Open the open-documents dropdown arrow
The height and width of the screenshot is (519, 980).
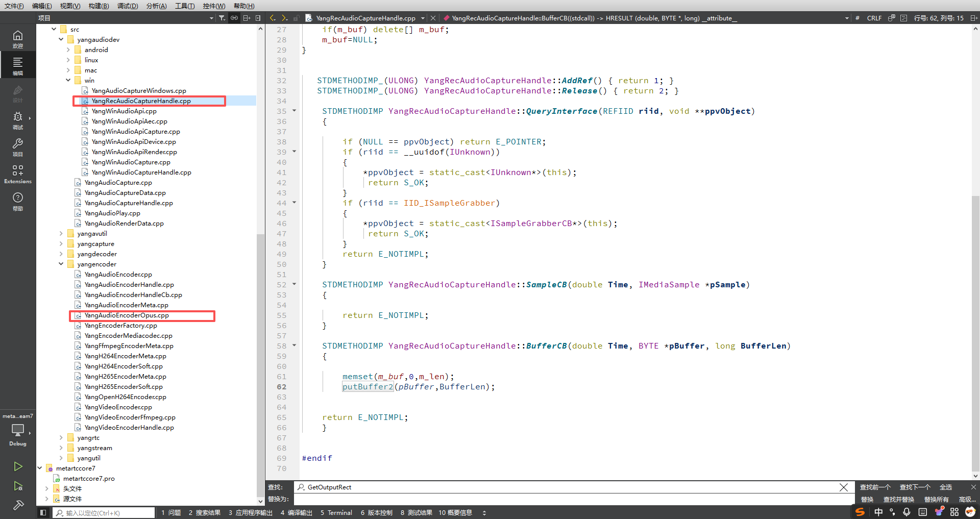point(423,18)
